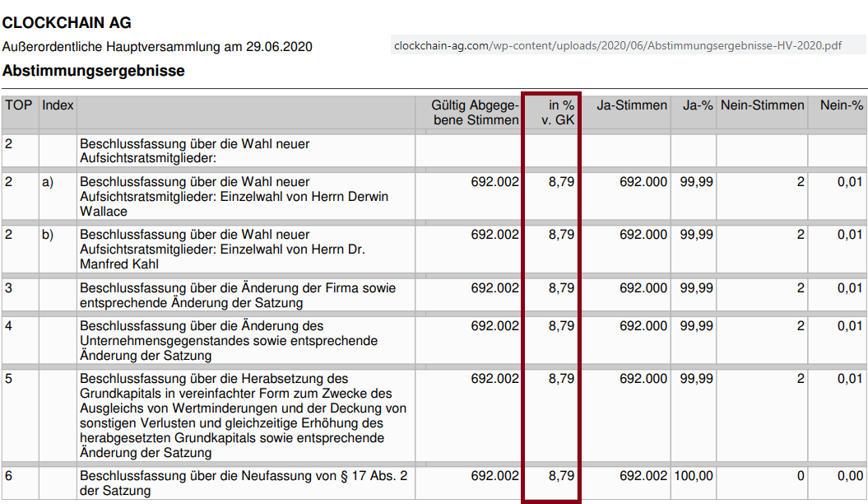Click 692.000 Ja-Stimmen in TOP 4 row
Image resolution: width=868 pixels, height=504 pixels.
tap(643, 325)
